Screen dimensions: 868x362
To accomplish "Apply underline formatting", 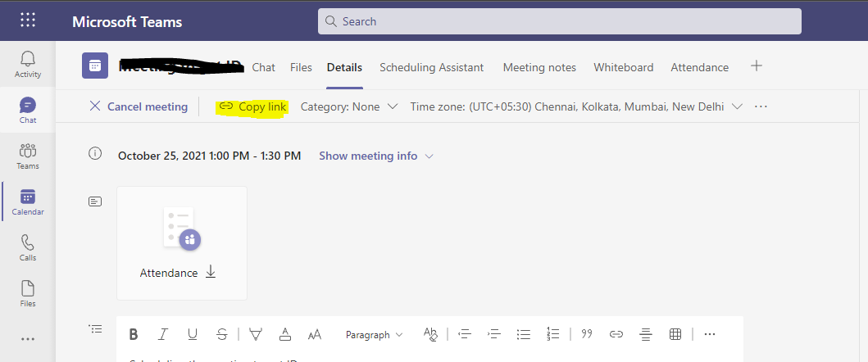I will pos(192,334).
